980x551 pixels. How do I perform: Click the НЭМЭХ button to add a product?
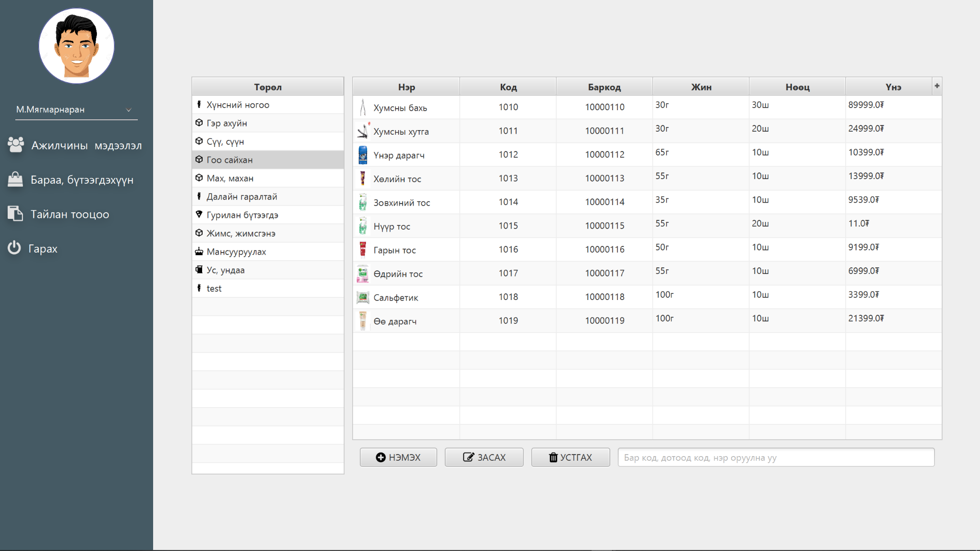(398, 457)
